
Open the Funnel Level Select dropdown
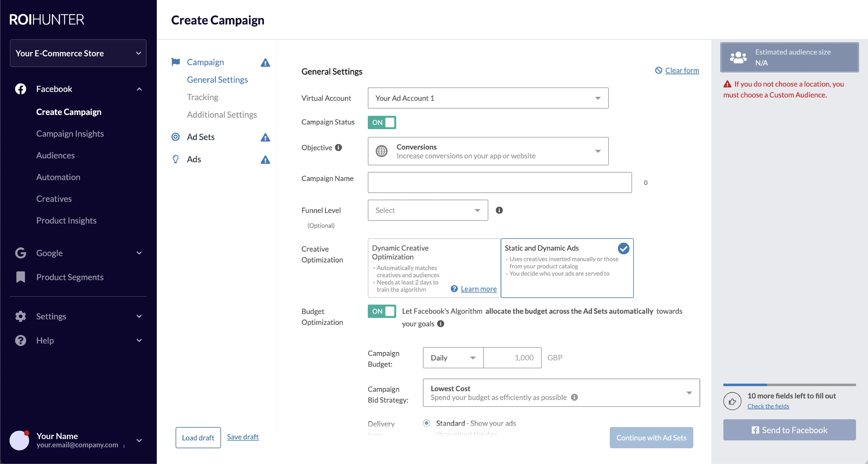[x=427, y=210]
